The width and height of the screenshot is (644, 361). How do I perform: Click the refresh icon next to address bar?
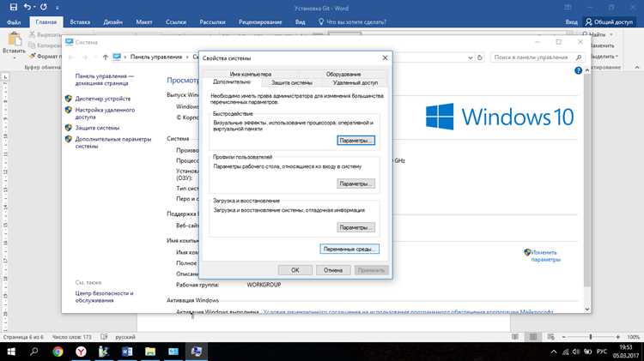[x=480, y=57]
